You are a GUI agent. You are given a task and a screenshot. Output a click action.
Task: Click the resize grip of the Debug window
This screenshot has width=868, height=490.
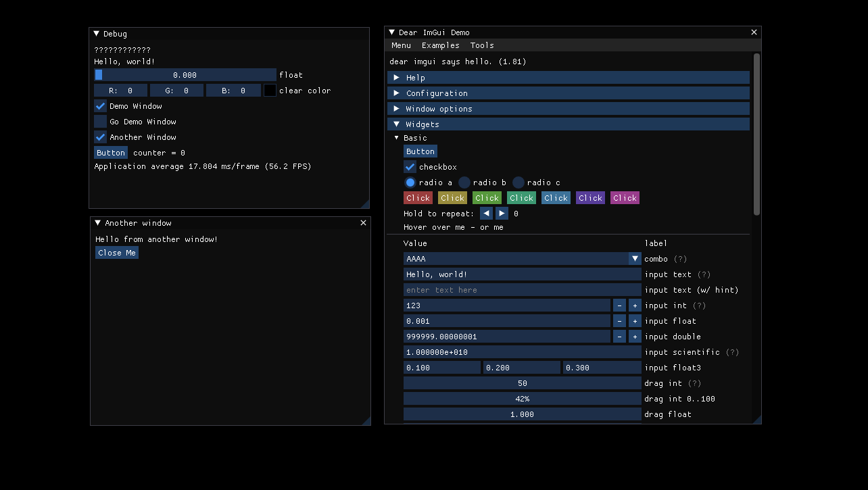tap(365, 203)
